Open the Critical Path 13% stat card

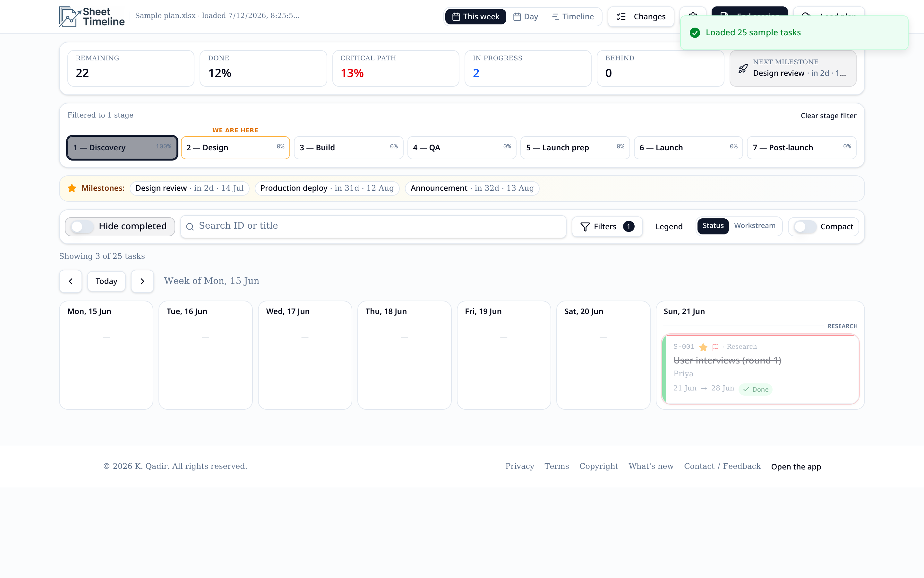tap(396, 68)
